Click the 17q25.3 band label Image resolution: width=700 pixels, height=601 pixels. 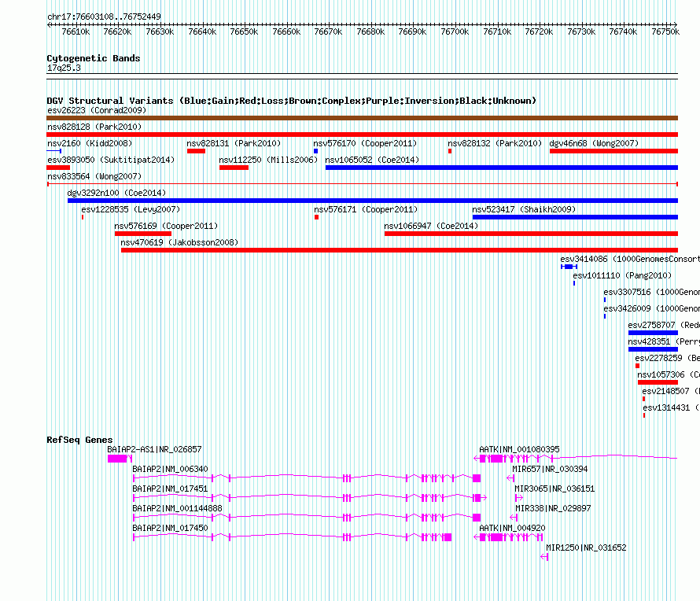click(64, 68)
